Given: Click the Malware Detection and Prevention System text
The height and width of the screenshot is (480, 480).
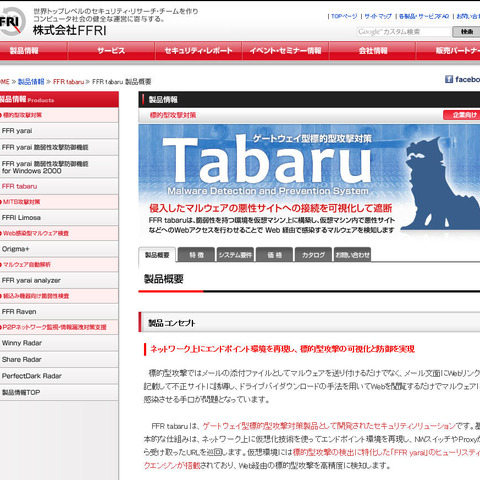Looking at the screenshot, I should click(268, 191).
